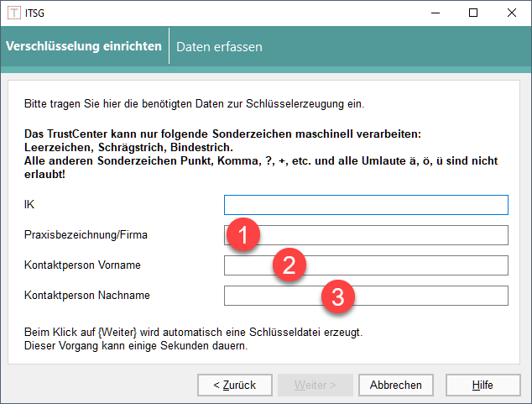Go back with the Zurück button
This screenshot has width=532, height=404.
pos(234,385)
